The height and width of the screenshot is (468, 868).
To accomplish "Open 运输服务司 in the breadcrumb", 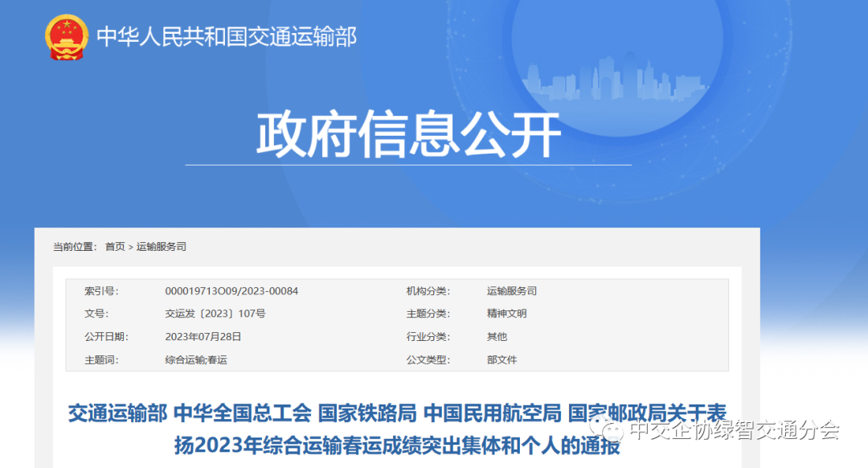I will [x=161, y=247].
